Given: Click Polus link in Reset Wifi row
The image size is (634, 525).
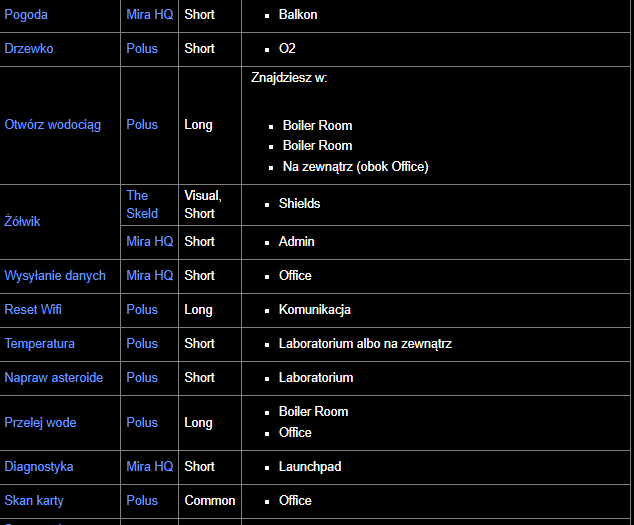Looking at the screenshot, I should click(x=142, y=309).
